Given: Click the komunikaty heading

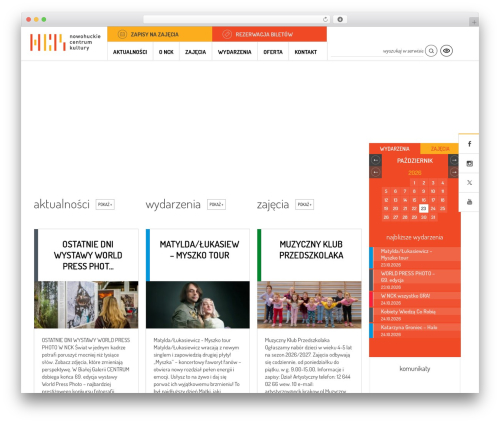Looking at the screenshot, I should tap(415, 369).
